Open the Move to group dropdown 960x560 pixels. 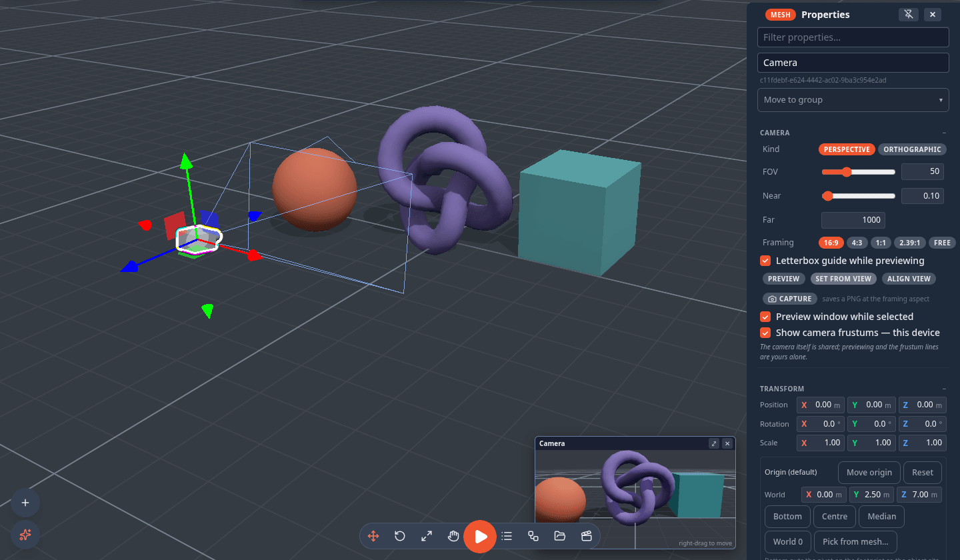click(853, 100)
